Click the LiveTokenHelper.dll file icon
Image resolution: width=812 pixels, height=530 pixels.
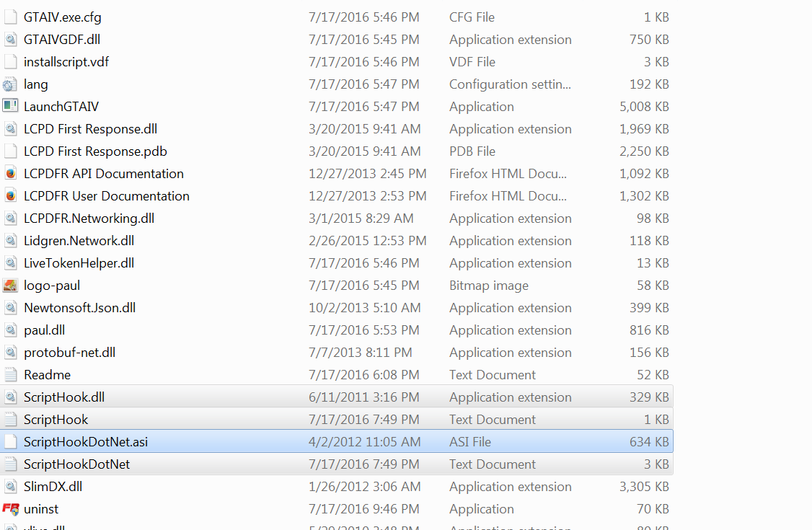pos(10,263)
